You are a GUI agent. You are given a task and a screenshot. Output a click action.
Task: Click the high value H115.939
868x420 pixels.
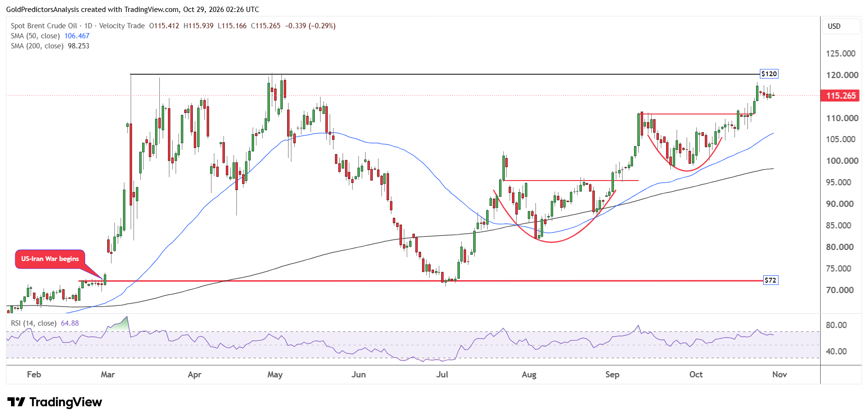199,26
